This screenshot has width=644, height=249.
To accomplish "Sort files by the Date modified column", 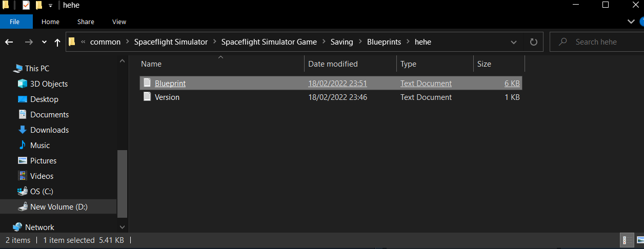I will click(333, 64).
